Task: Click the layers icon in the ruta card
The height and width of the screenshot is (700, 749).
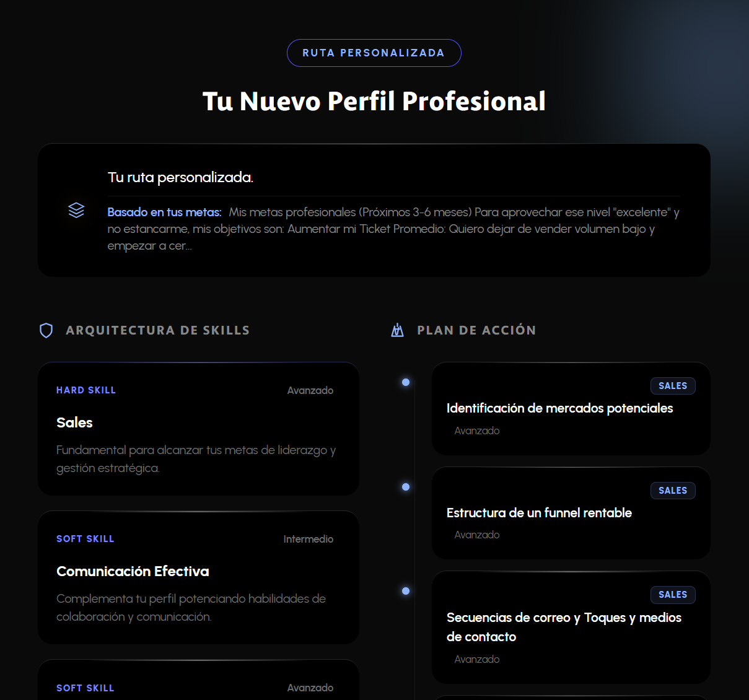Action: 76,210
